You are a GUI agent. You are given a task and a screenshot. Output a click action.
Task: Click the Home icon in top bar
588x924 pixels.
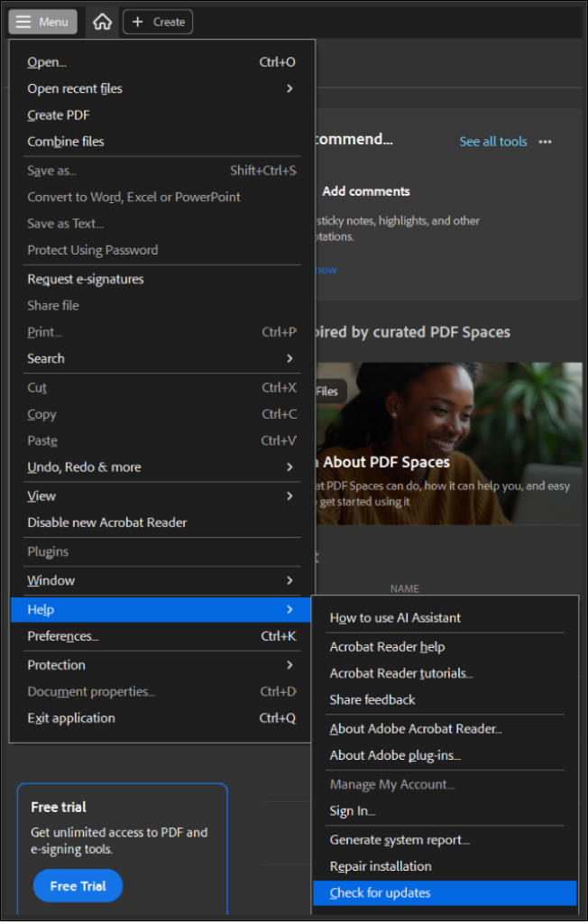coord(102,22)
